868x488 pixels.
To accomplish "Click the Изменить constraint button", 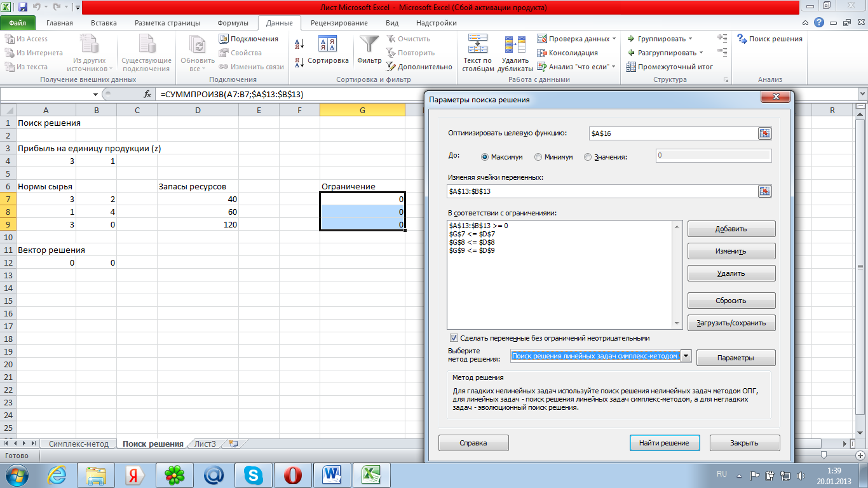I will coord(731,251).
